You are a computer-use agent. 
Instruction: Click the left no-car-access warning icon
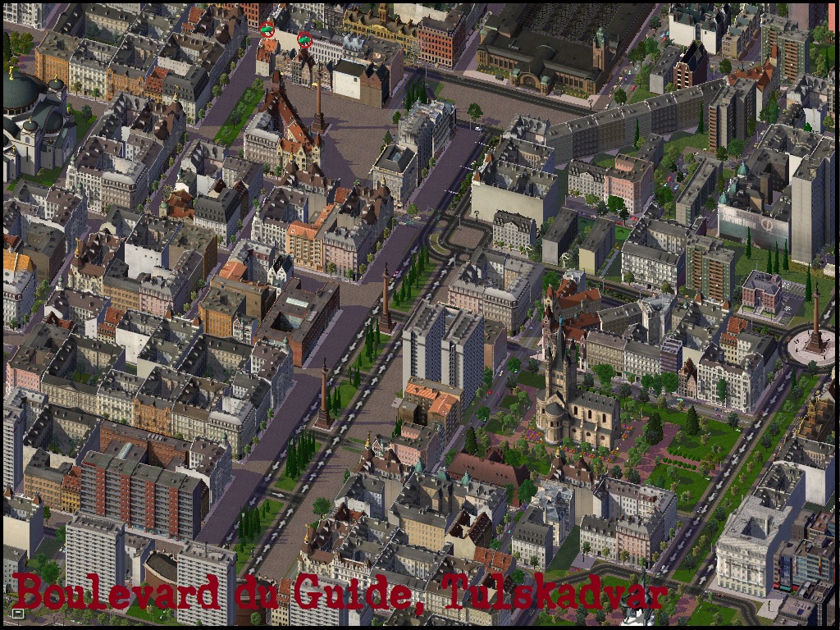267,31
